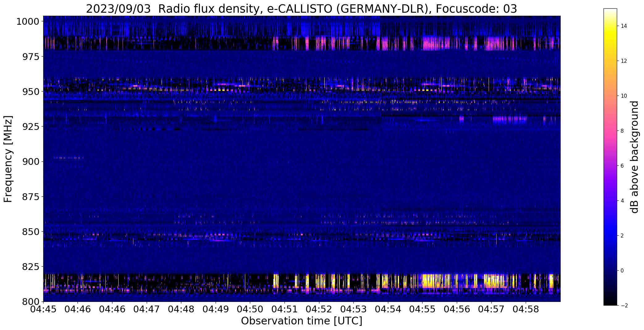644x330 pixels.
Task: Click the 04:49 time tick label
Action: click(x=216, y=309)
